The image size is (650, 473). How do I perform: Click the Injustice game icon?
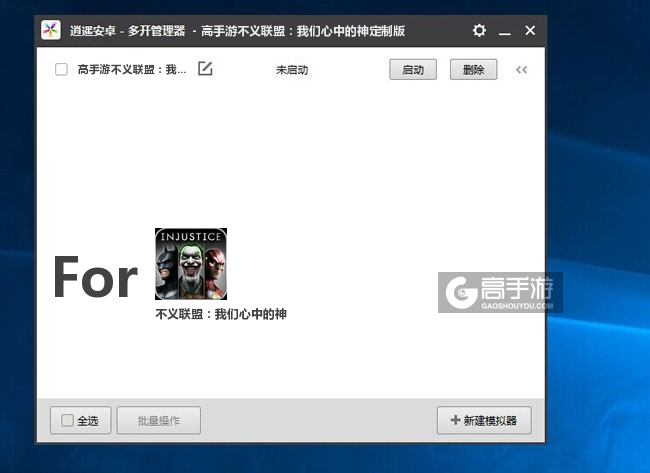tap(190, 264)
